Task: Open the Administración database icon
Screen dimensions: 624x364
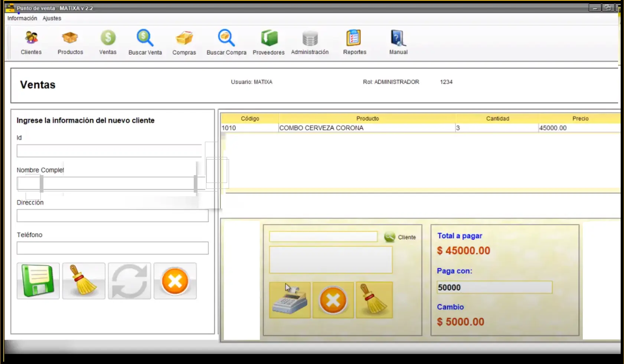Action: pyautogui.click(x=310, y=42)
